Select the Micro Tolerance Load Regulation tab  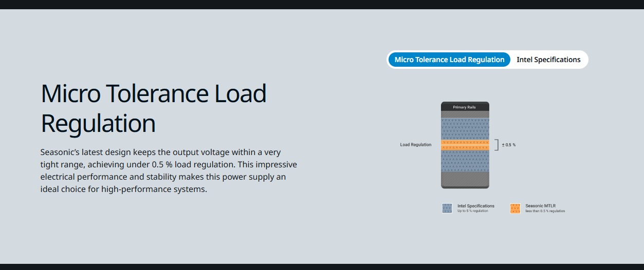click(449, 60)
